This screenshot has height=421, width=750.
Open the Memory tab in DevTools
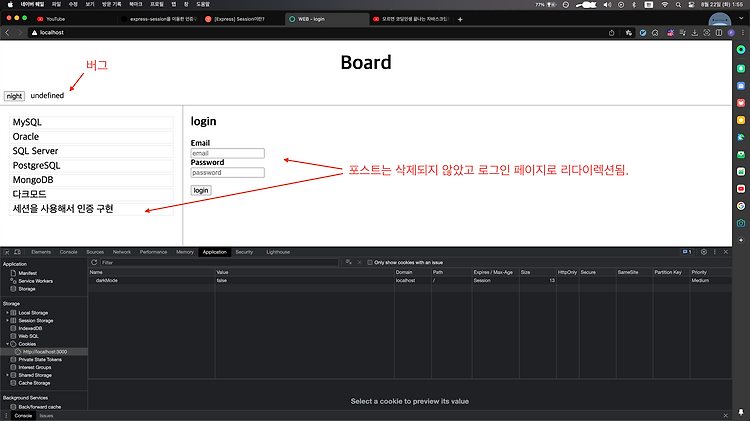(185, 252)
